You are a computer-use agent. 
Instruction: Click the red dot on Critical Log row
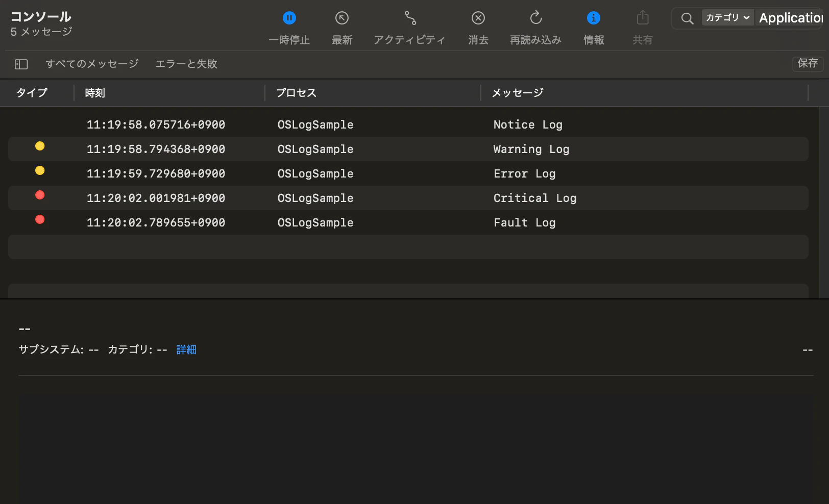40,195
